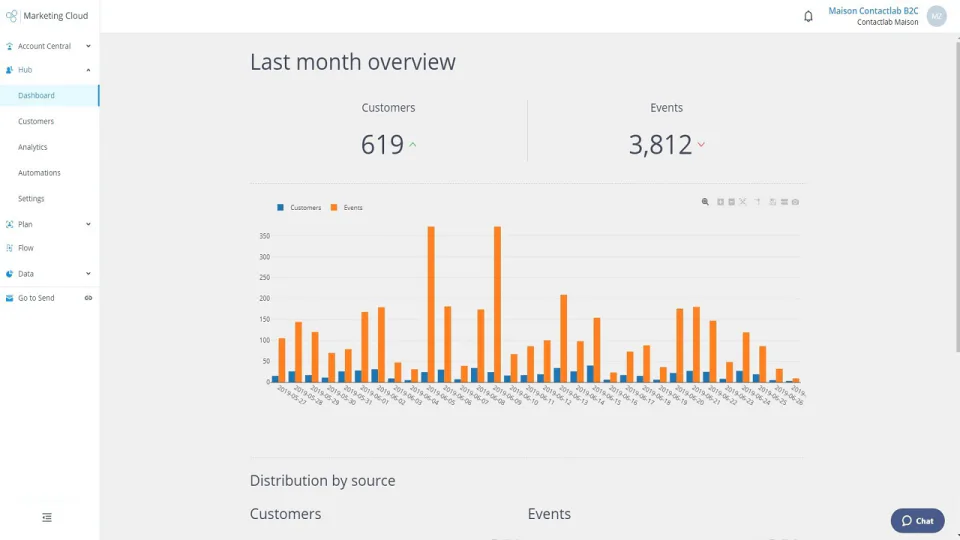Viewport: 960px width, 540px height.
Task: Click the notification bell icon
Action: (x=808, y=17)
